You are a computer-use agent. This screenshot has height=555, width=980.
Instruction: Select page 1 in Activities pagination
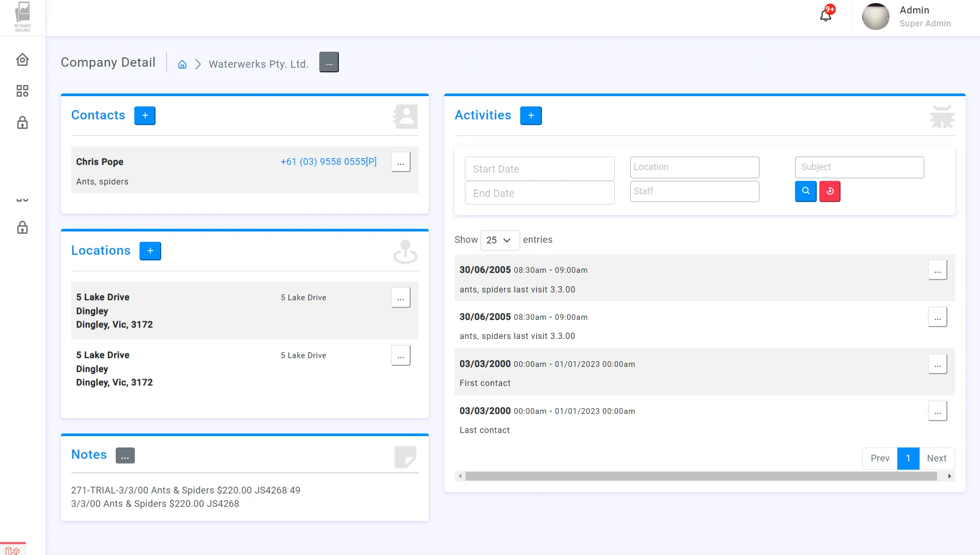click(908, 458)
